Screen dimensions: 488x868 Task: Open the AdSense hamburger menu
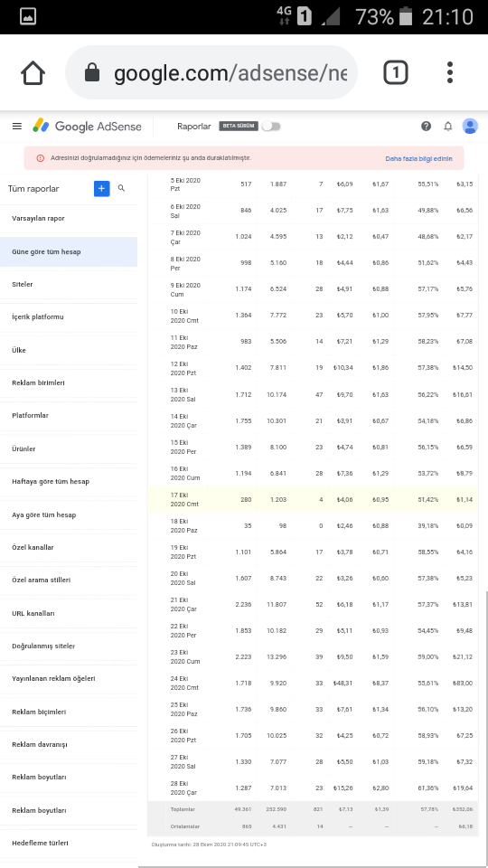[x=17, y=127]
